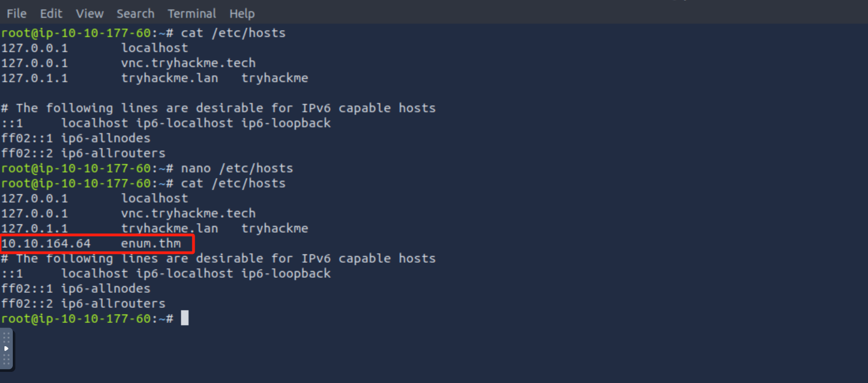Click the top dotted grip of side handle
868x383 pixels.
click(6, 337)
